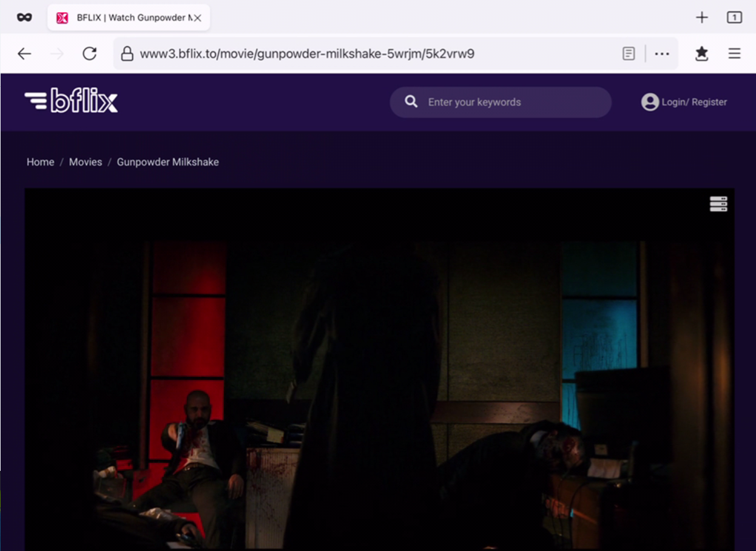The width and height of the screenshot is (756, 551).
Task: Open the ellipsis page actions dropdown
Action: pos(661,53)
